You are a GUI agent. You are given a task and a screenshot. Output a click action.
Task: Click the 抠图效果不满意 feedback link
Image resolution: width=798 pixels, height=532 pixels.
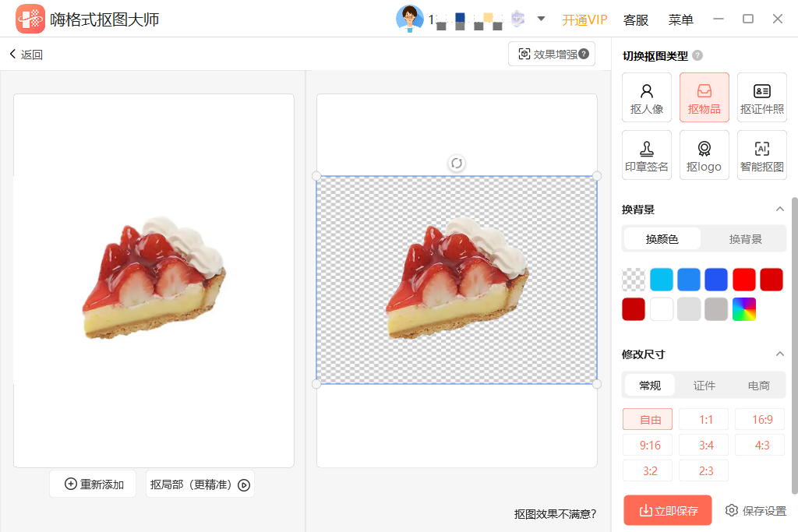tap(555, 514)
